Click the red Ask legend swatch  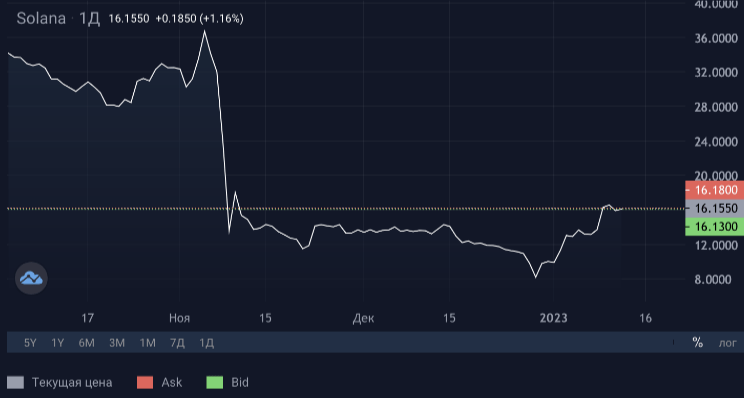pyautogui.click(x=145, y=382)
